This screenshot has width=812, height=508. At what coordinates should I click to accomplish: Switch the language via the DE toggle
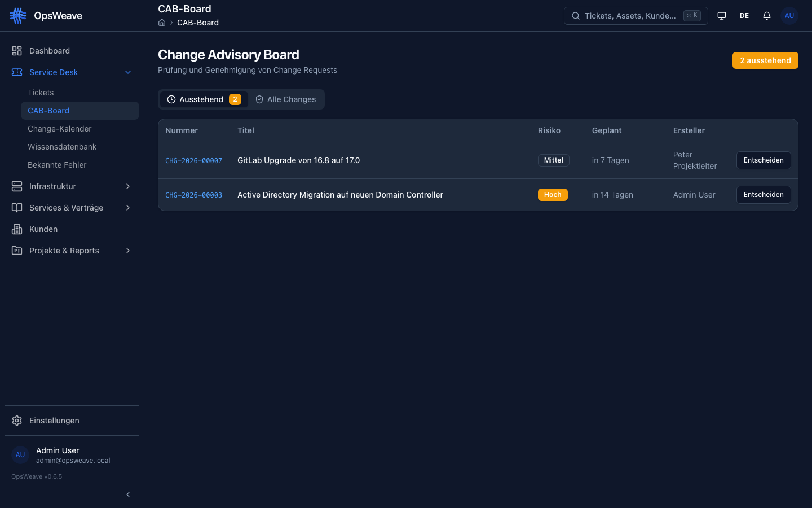744,15
